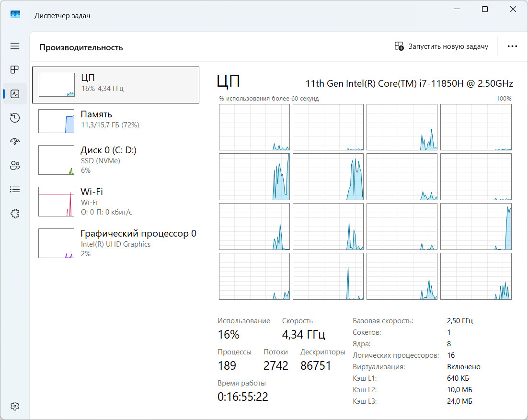This screenshot has width=528, height=420.
Task: Select the ЦП performance item
Action: click(115, 85)
